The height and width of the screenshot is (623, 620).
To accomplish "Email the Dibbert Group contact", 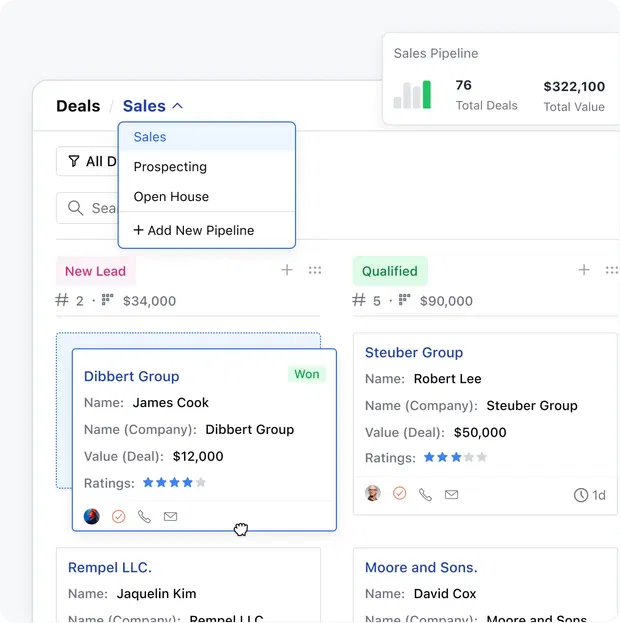I will tap(170, 516).
